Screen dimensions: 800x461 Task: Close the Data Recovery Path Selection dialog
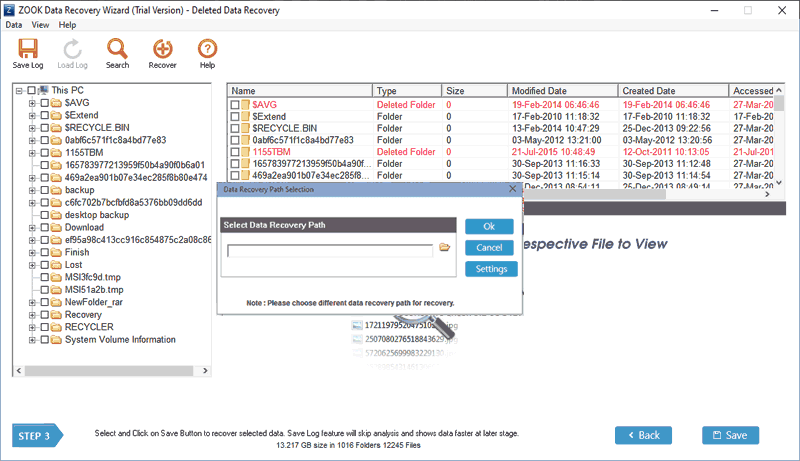click(513, 189)
